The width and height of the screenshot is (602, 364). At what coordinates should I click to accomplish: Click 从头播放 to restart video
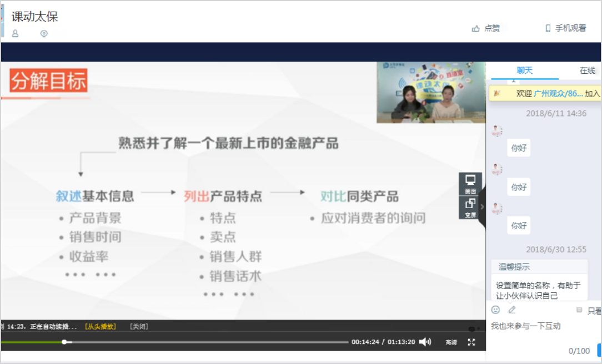click(101, 326)
